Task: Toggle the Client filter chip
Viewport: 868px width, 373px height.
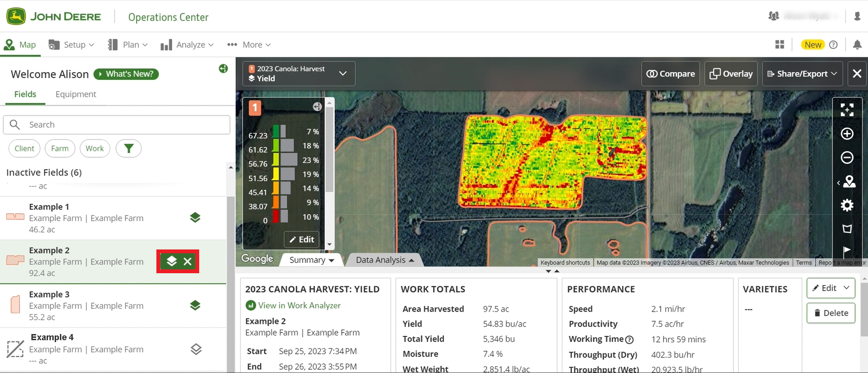Action: [24, 148]
